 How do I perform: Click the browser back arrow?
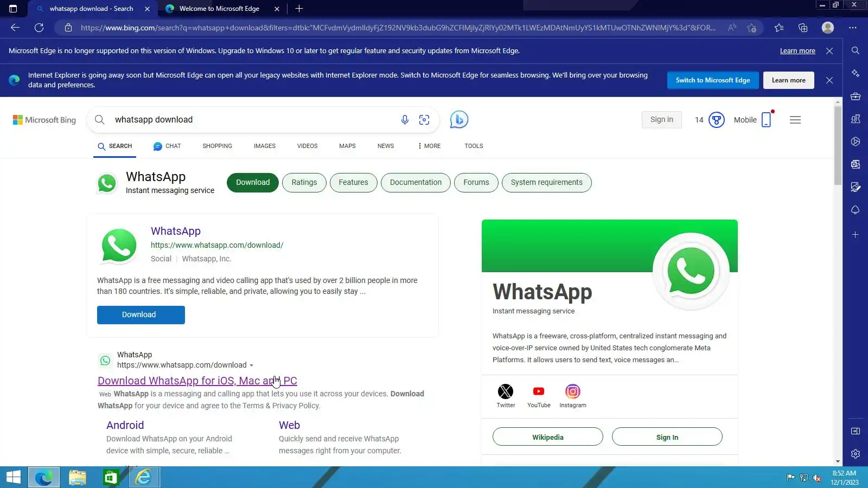[x=15, y=28]
